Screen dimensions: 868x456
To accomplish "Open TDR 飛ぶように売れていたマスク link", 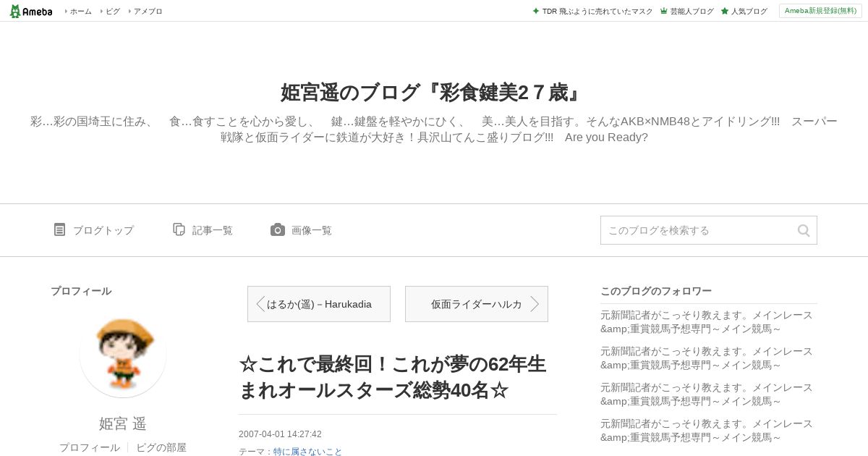I will coord(597,12).
